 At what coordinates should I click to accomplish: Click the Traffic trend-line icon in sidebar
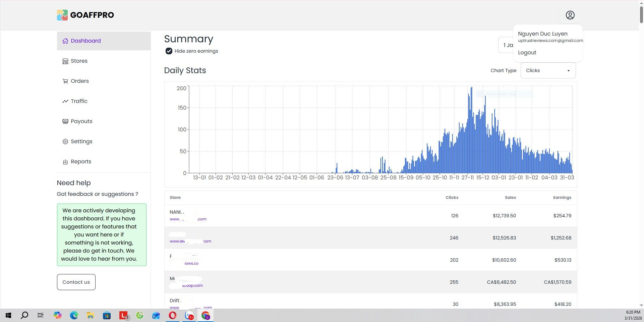pos(65,101)
